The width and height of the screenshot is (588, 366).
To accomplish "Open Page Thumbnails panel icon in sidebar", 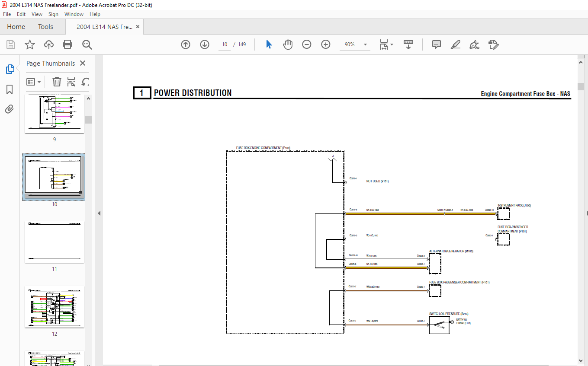I will pyautogui.click(x=10, y=69).
